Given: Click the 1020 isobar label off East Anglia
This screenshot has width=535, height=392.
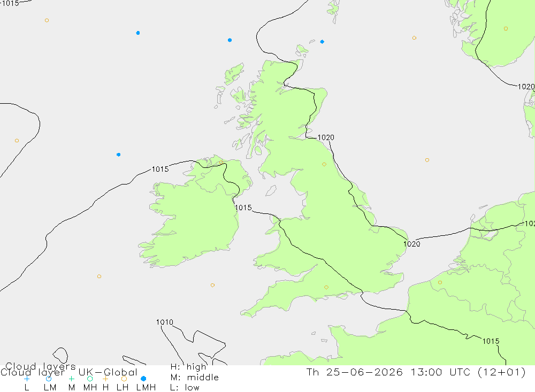Looking at the screenshot, I should click(x=412, y=244).
